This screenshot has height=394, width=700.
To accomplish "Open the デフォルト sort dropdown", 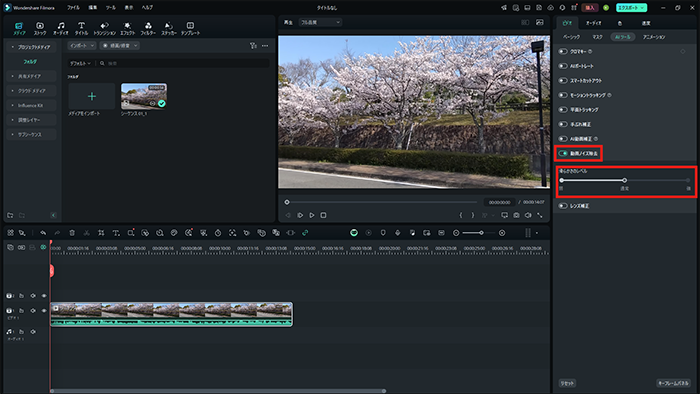I will coord(80,63).
